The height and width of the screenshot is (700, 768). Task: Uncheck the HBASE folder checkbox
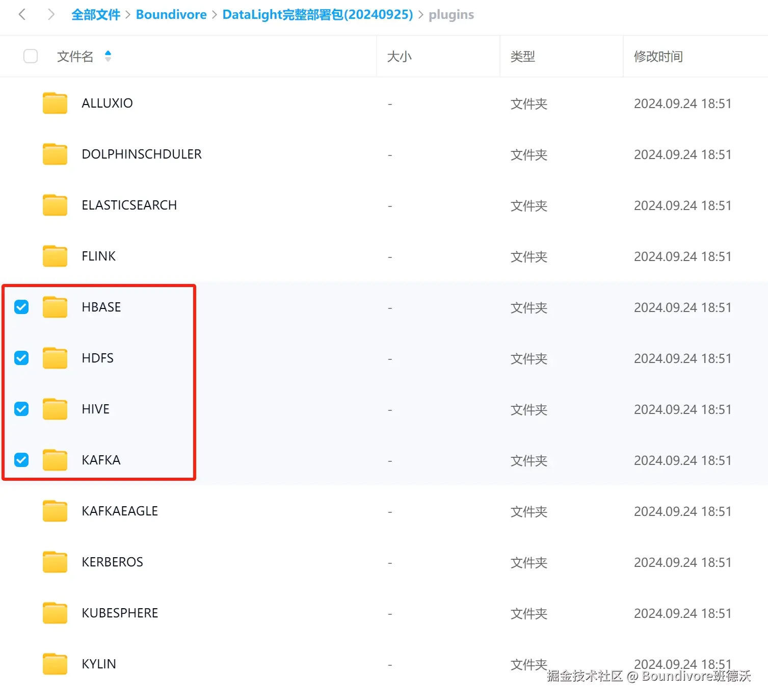click(21, 307)
